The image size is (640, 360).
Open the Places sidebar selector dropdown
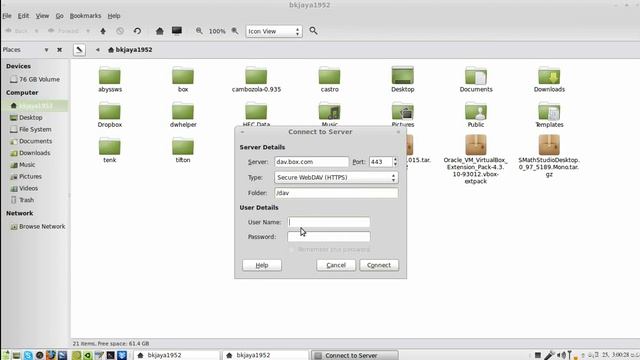46,50
